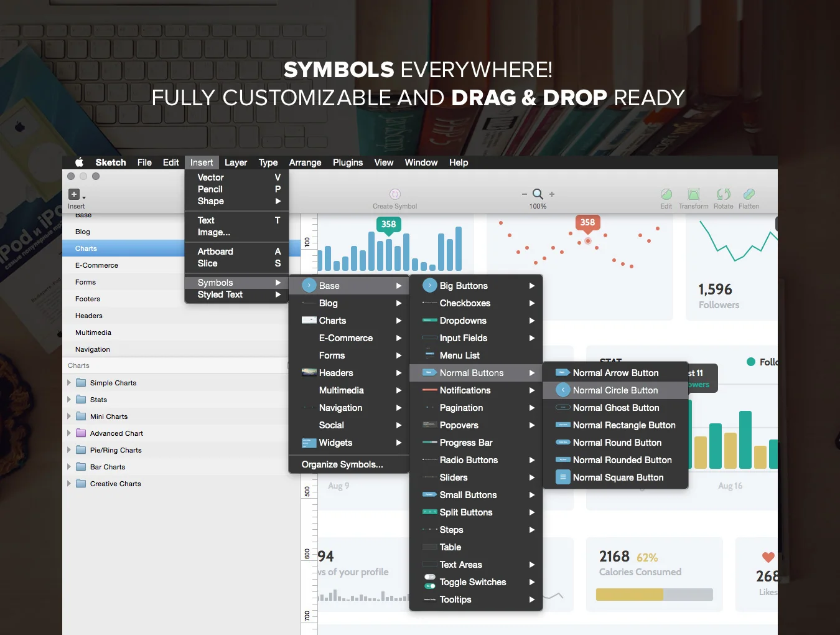Select the Progress Bar symbol
This screenshot has width=840, height=635.
tap(476, 443)
